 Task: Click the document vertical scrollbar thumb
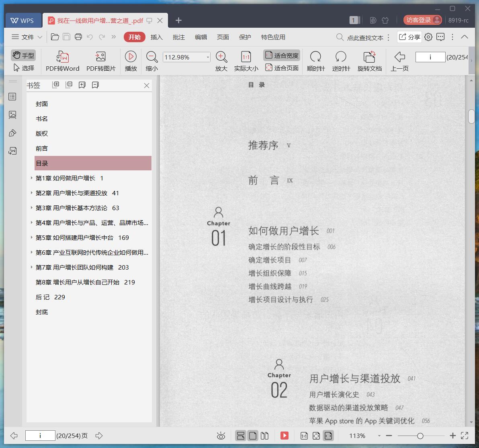point(471,117)
